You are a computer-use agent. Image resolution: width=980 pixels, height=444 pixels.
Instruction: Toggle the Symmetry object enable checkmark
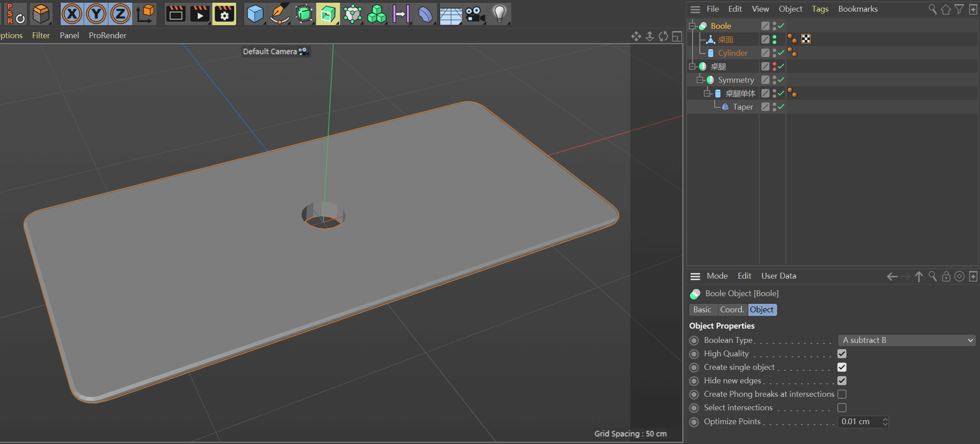781,80
